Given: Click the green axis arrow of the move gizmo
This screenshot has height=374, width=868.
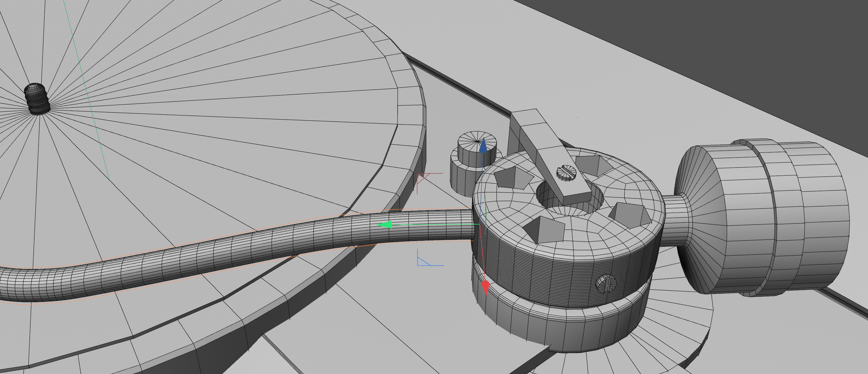Looking at the screenshot, I should tap(384, 225).
